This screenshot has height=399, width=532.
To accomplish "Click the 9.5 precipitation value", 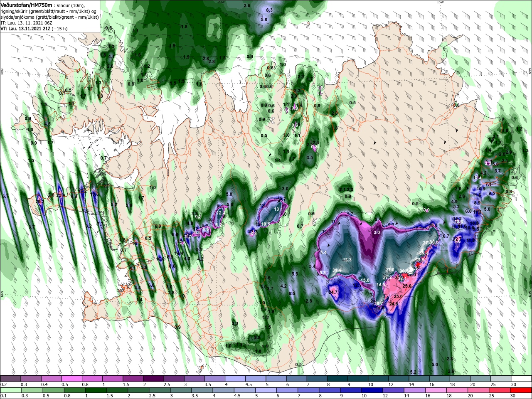I will [492, 193].
